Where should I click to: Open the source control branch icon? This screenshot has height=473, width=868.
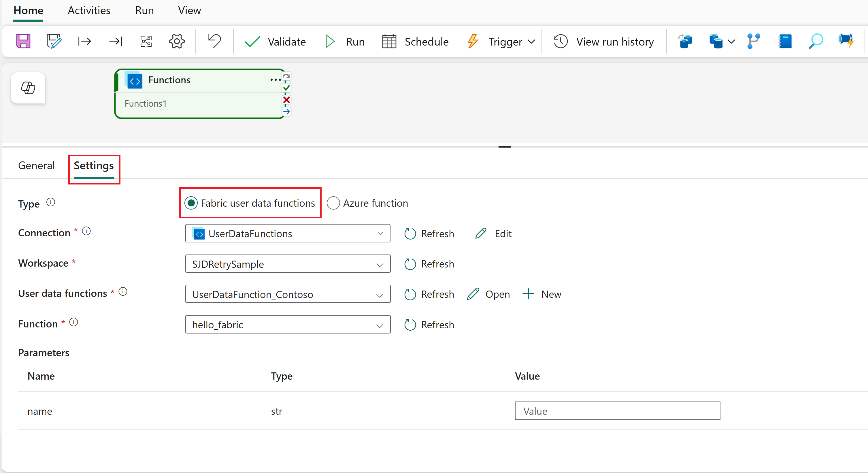(753, 41)
